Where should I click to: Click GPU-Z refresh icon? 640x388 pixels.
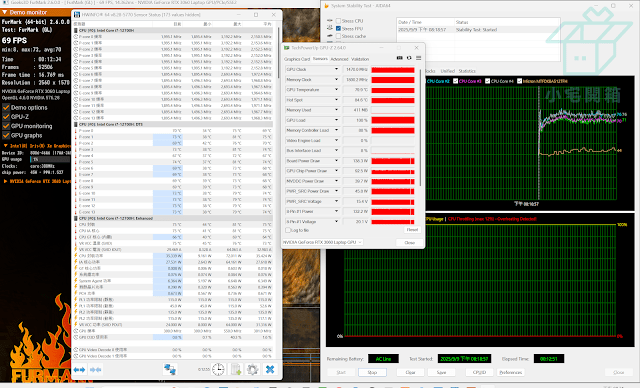click(409, 58)
